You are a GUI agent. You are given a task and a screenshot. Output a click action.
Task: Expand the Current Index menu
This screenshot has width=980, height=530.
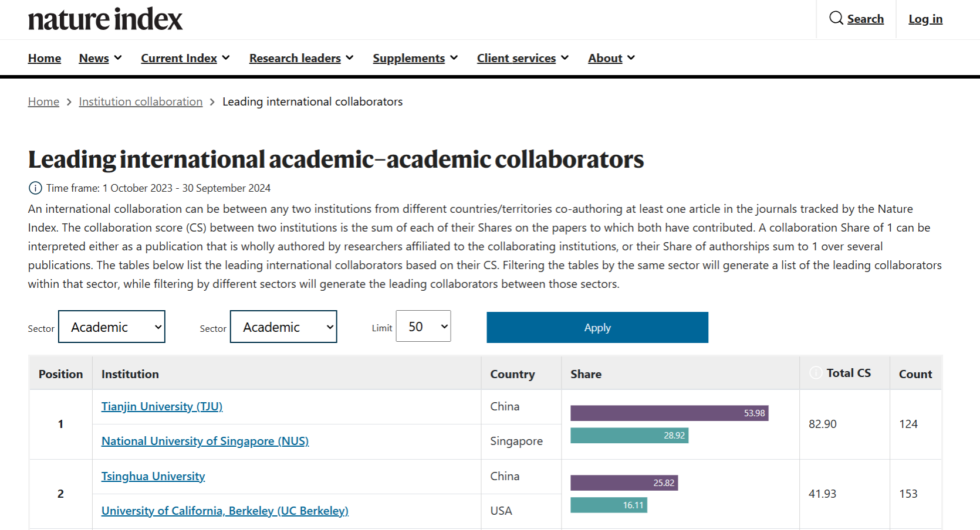pos(185,58)
